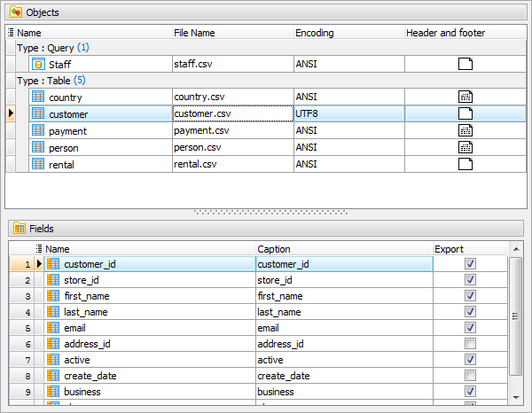This screenshot has height=413, width=532.
Task: Sort fields by Export column header
Action: pos(470,249)
